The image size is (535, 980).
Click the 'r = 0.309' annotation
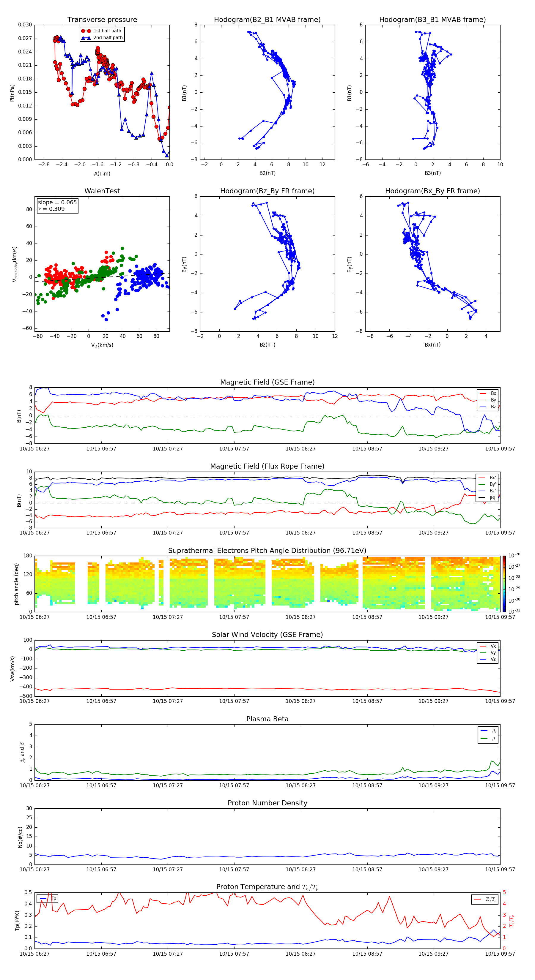pos(51,209)
